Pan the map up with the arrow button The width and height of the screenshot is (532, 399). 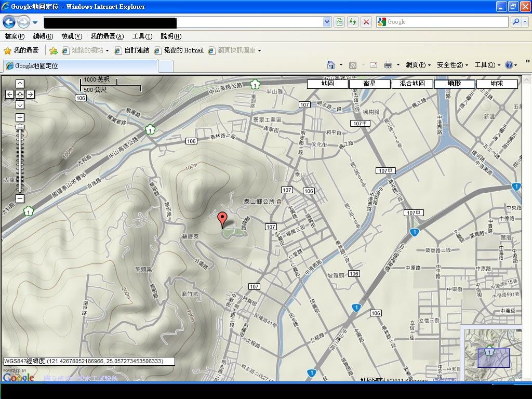click(20, 84)
